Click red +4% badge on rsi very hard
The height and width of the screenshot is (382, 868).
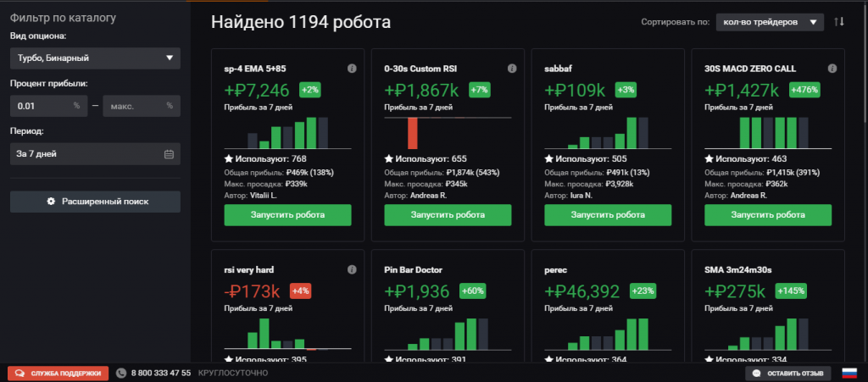coord(301,291)
